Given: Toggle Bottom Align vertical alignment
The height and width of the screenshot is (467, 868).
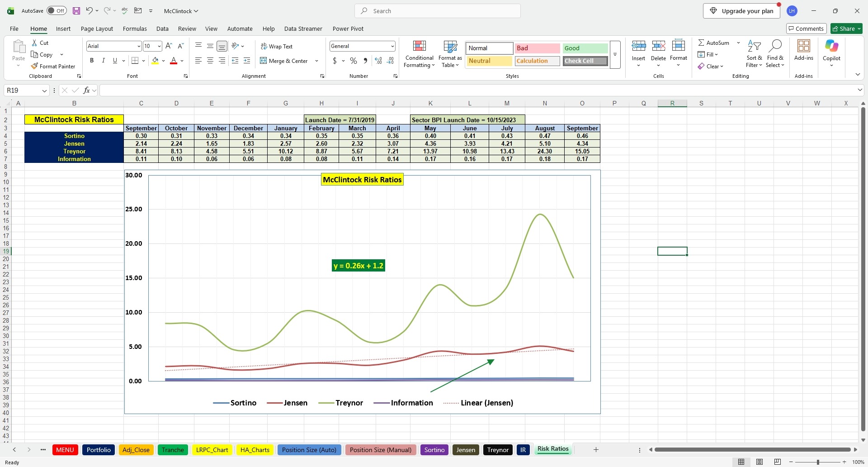Looking at the screenshot, I should (x=222, y=46).
